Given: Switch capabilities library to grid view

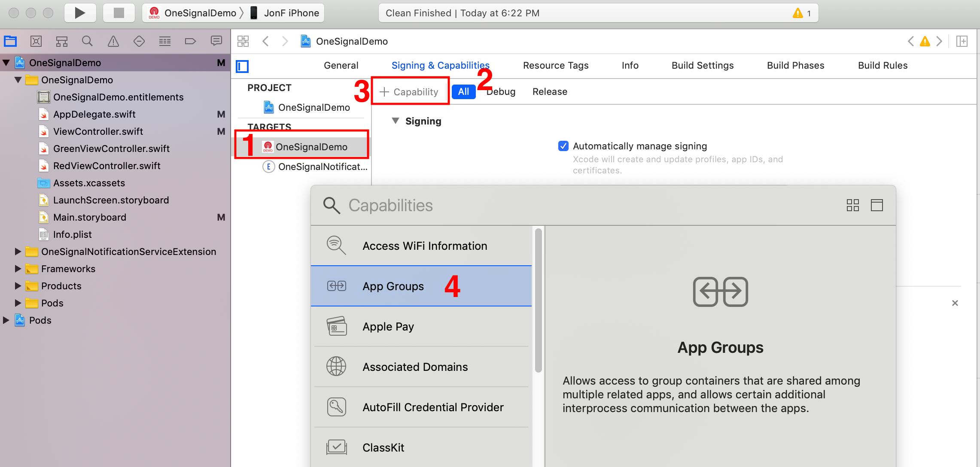Looking at the screenshot, I should 852,205.
